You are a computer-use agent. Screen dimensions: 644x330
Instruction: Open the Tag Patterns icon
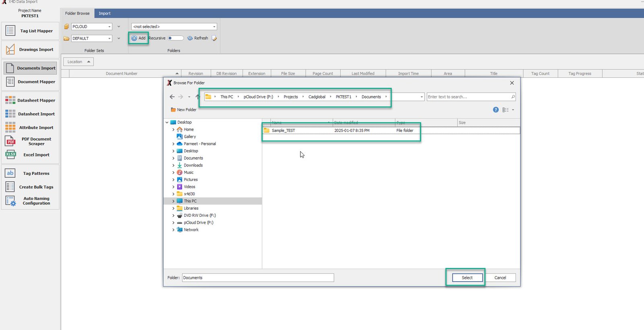(10, 173)
